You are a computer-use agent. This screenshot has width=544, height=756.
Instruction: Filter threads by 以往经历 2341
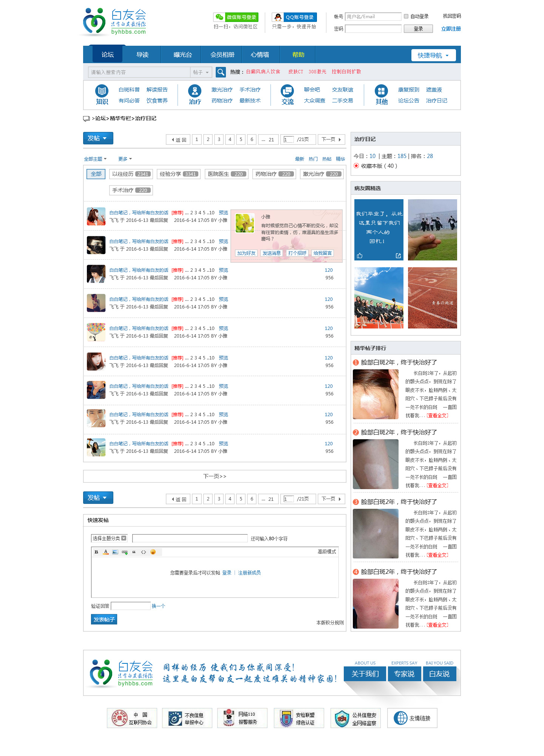(131, 174)
